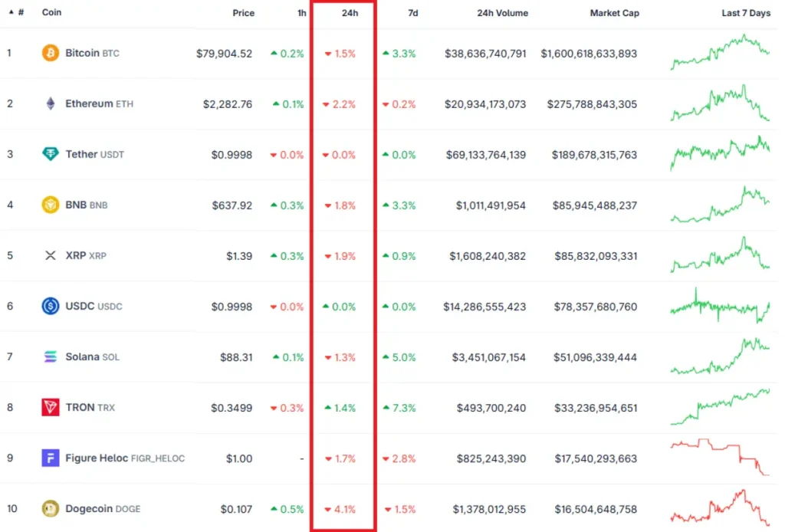Open Bitcoin's 7-day sparkline chart
785x532 pixels.
[x=720, y=52]
